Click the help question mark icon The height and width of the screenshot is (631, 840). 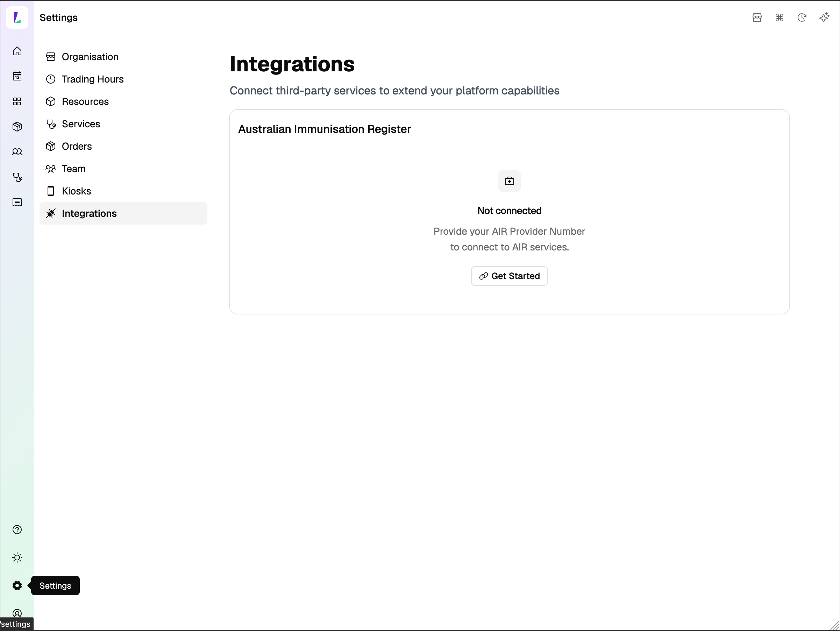point(17,530)
